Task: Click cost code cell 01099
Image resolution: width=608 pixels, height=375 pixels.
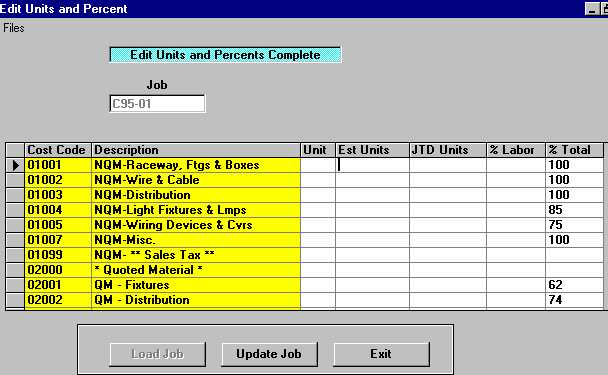Action: click(58, 255)
